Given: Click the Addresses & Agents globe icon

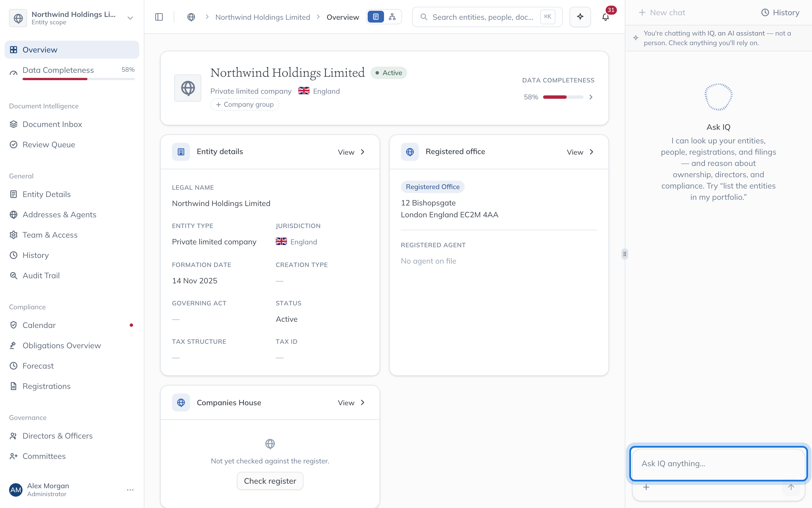Looking at the screenshot, I should point(14,215).
